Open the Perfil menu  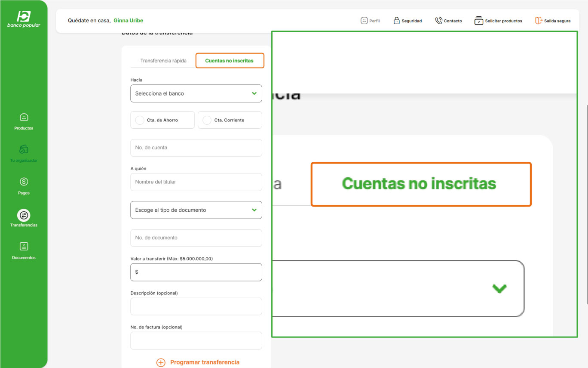pyautogui.click(x=370, y=20)
